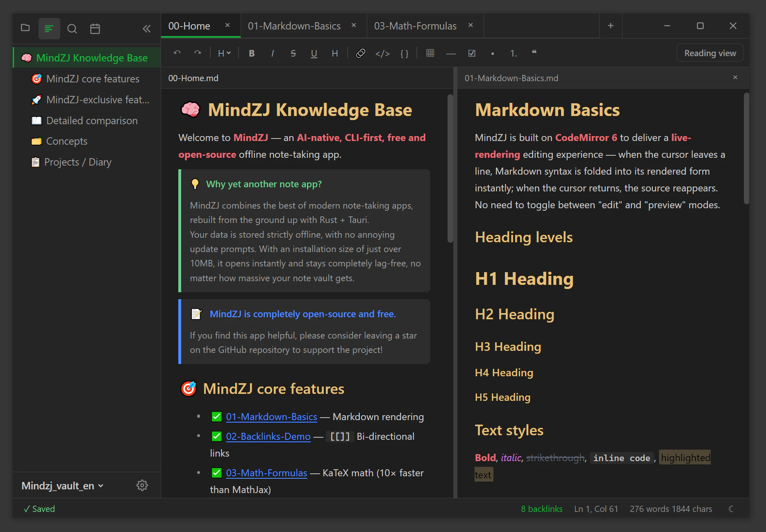
Task: Collapse the sidebar with the chevron
Action: point(146,28)
